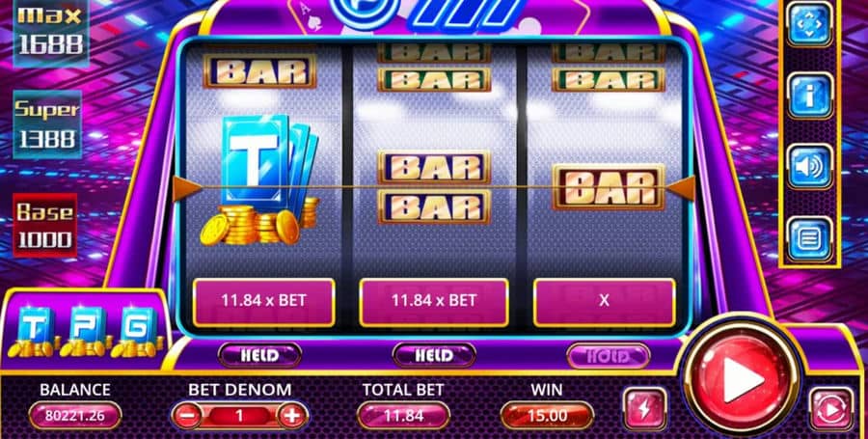Mute the sound speaker icon
The height and width of the screenshot is (439, 868).
[809, 167]
